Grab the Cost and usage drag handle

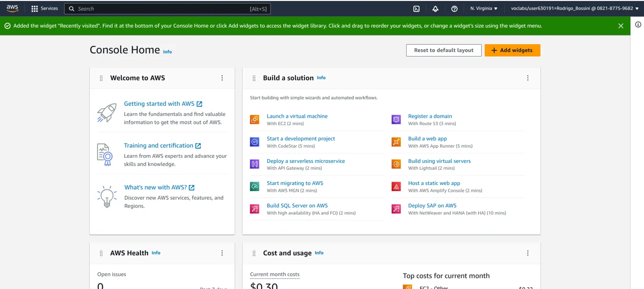pyautogui.click(x=254, y=253)
